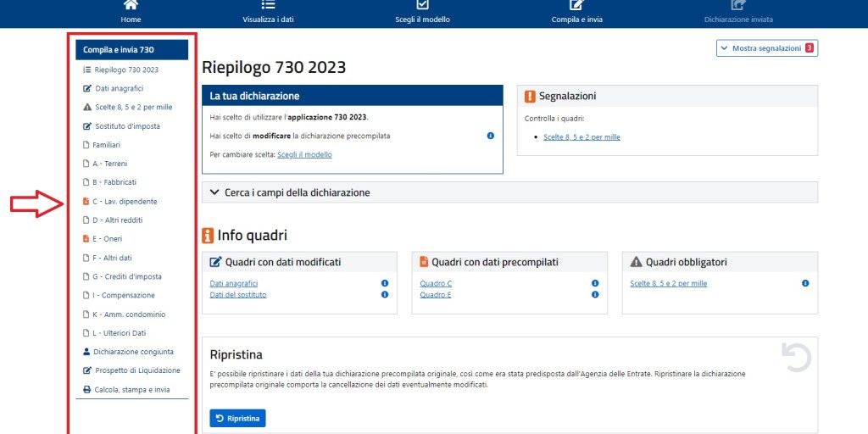The width and height of the screenshot is (868, 434).
Task: Open quadro L - Ulteriori Dati
Action: pos(114,333)
